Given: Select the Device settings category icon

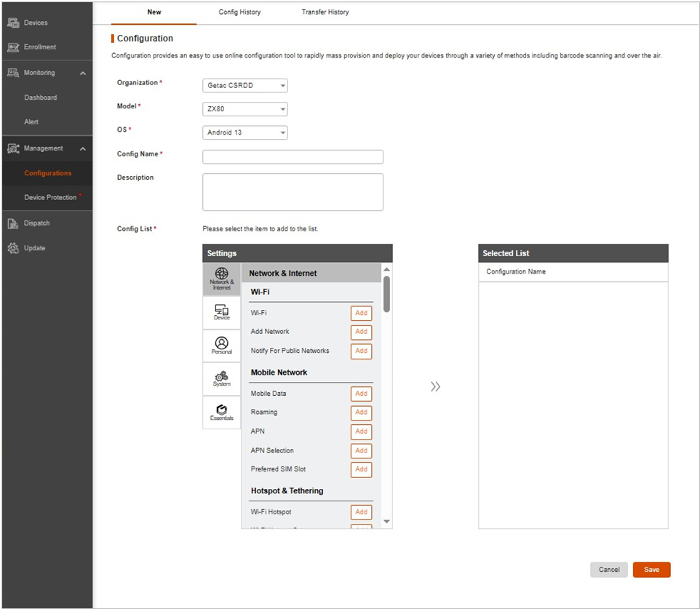Looking at the screenshot, I should [x=221, y=312].
